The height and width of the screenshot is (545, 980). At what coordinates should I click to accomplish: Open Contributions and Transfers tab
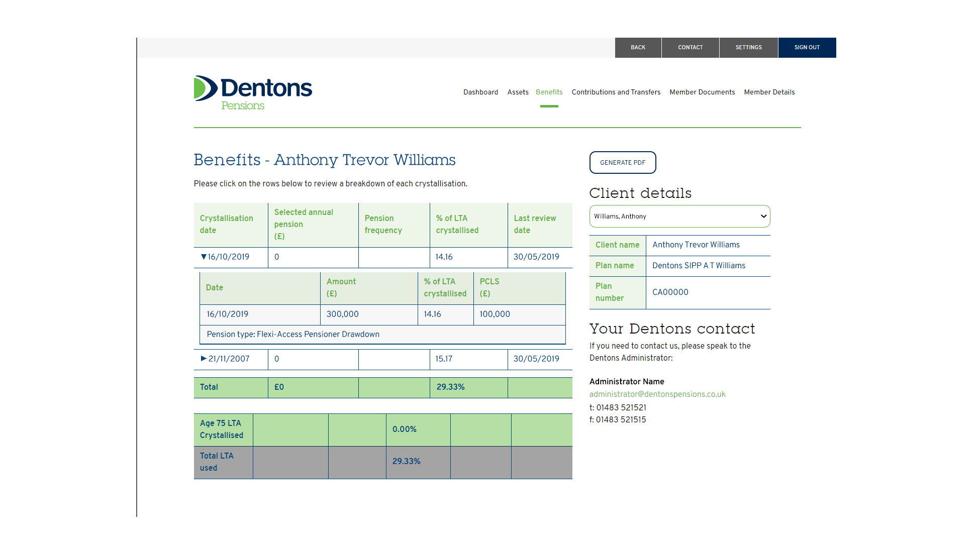(x=616, y=92)
